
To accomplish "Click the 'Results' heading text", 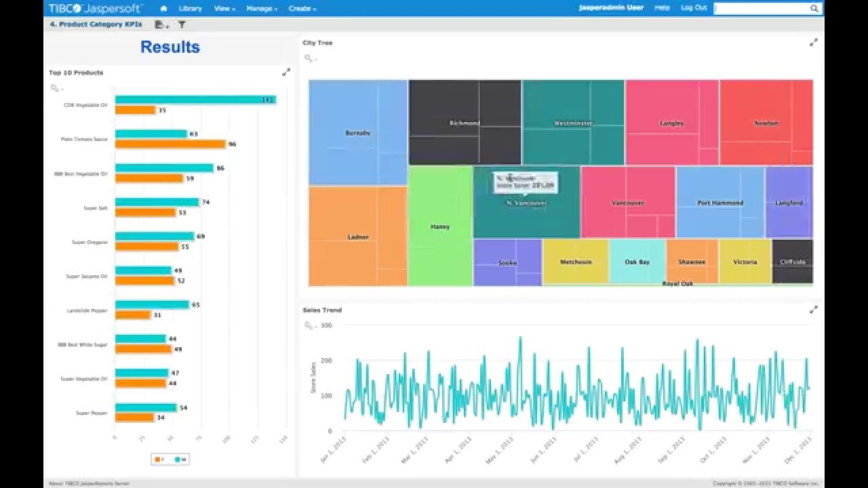I will click(x=170, y=47).
